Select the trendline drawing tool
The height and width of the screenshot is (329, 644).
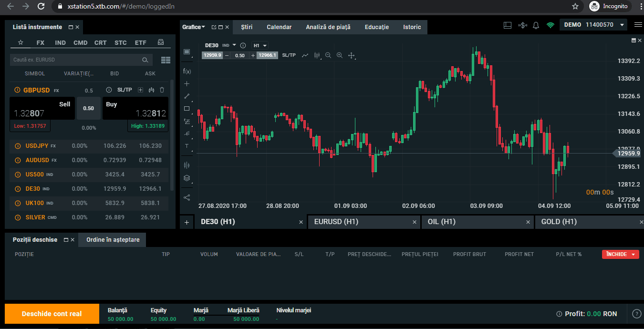click(187, 95)
